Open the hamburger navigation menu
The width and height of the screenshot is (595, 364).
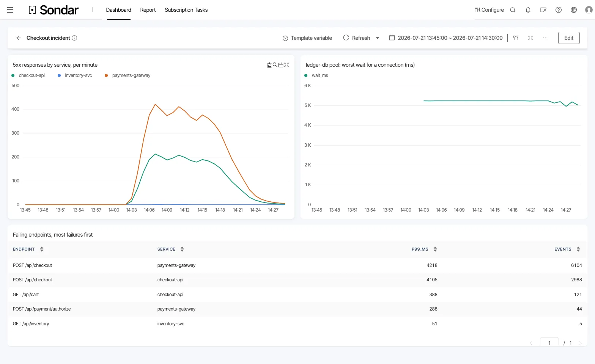pos(10,10)
